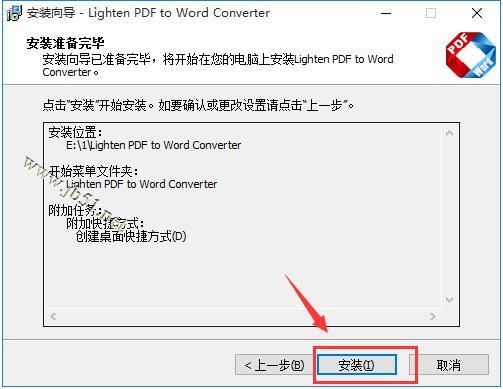Image resolution: width=503 pixels, height=389 pixels.
Task: Click the 安装(I) install button
Action: pos(357,365)
